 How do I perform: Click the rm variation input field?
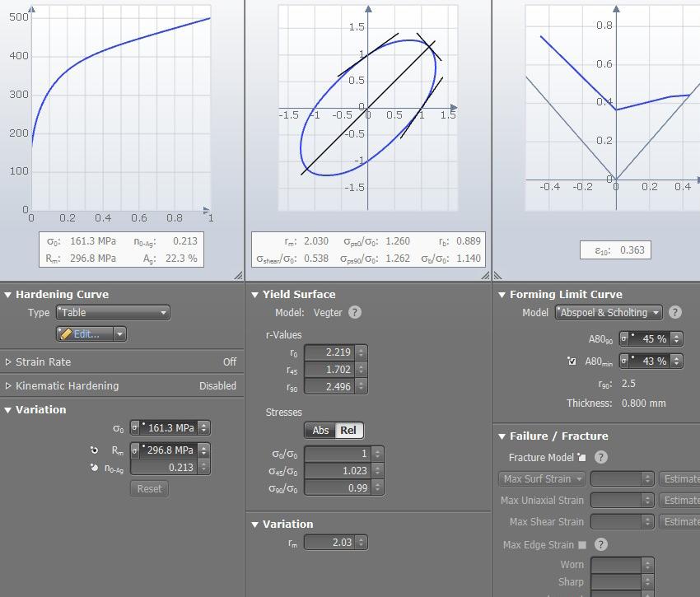[x=330, y=543]
